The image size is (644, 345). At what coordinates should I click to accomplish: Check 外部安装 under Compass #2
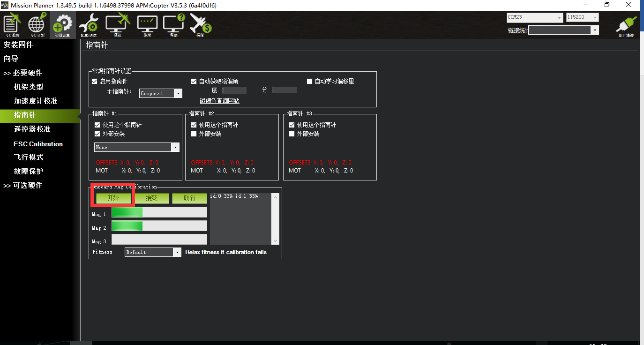click(x=194, y=134)
